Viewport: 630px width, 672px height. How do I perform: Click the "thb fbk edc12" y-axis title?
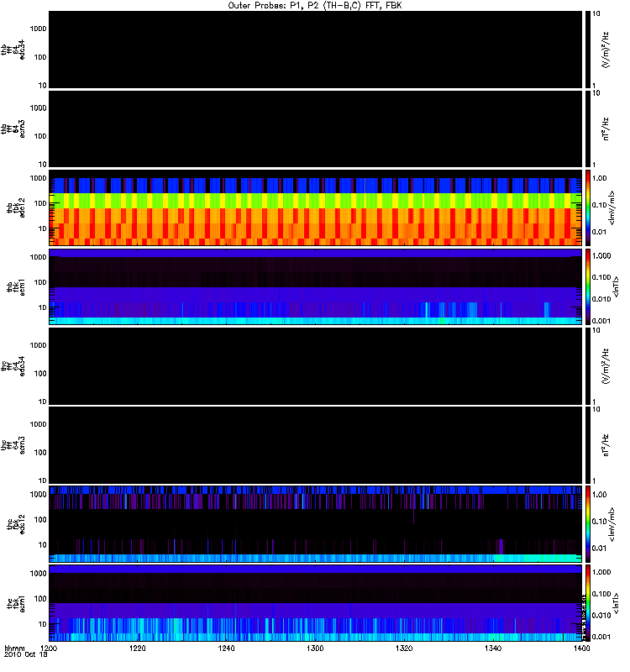pos(16,207)
